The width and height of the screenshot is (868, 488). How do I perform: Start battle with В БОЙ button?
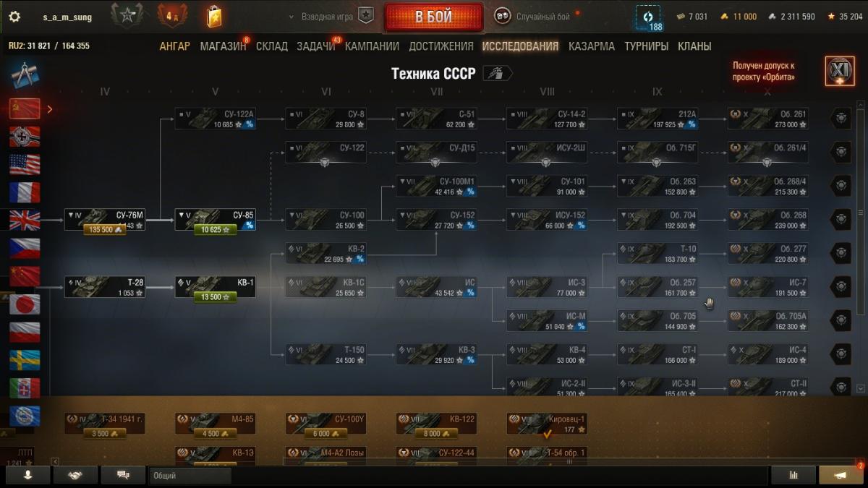pos(434,17)
